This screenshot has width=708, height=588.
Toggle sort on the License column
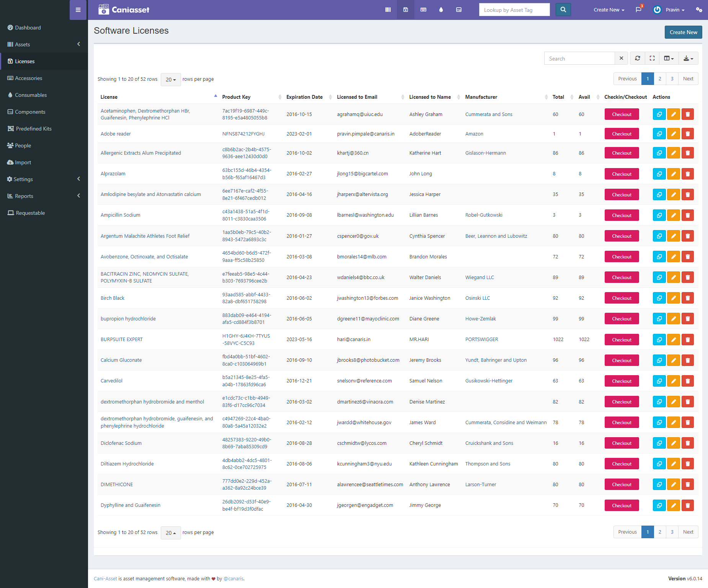109,97
